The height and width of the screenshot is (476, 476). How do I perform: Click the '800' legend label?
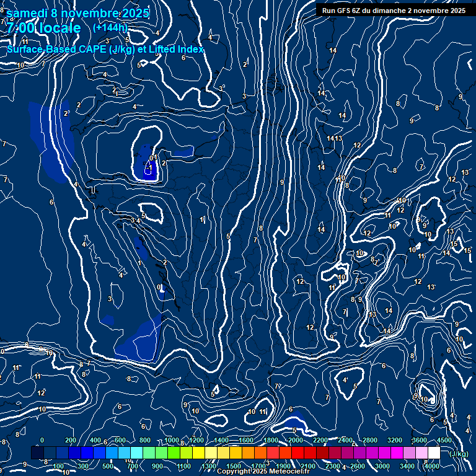pyautogui.click(x=145, y=440)
